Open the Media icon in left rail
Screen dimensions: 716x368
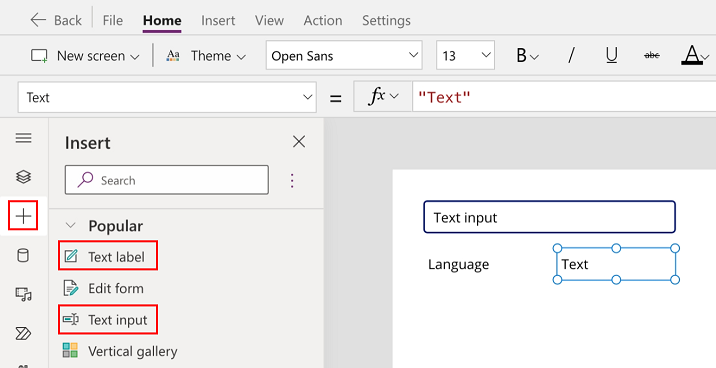click(23, 294)
